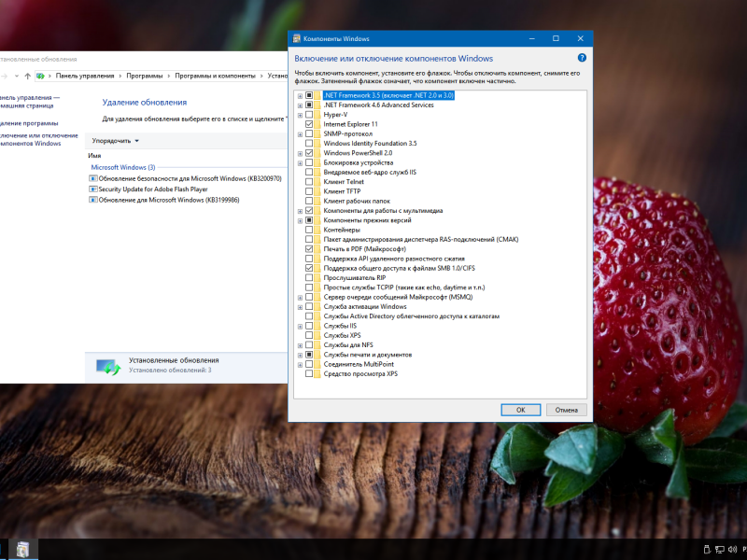Open help in the Windows Features dialog

coord(582,58)
